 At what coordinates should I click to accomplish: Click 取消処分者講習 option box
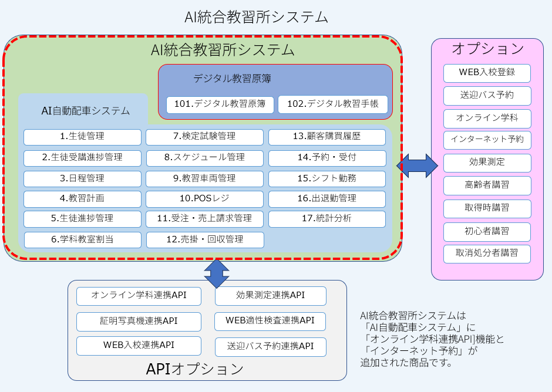(487, 254)
